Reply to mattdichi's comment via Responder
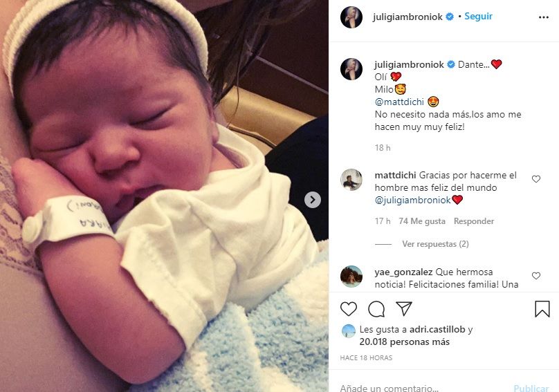This screenshot has width=559, height=392. click(474, 221)
